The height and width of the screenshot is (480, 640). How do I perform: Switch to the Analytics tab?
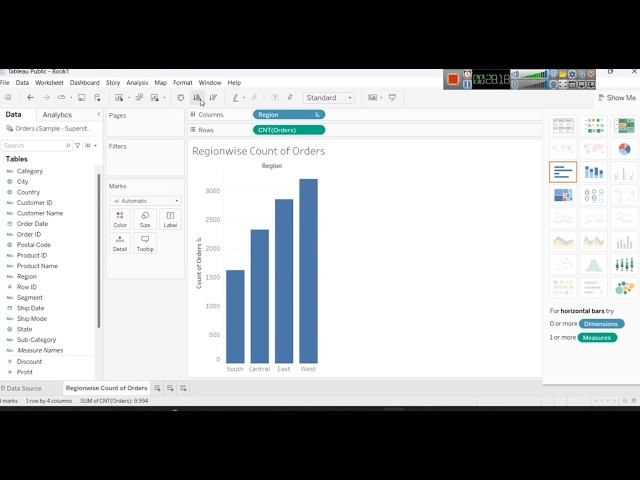(57, 115)
